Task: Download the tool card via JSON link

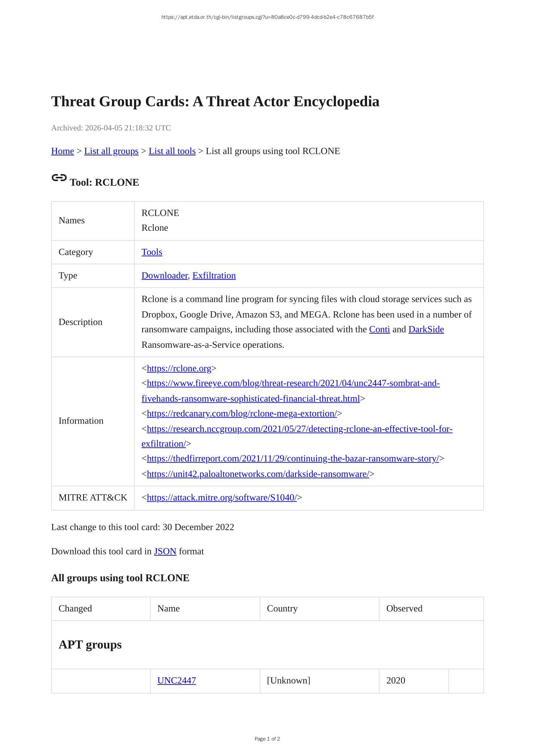Action: (165, 552)
